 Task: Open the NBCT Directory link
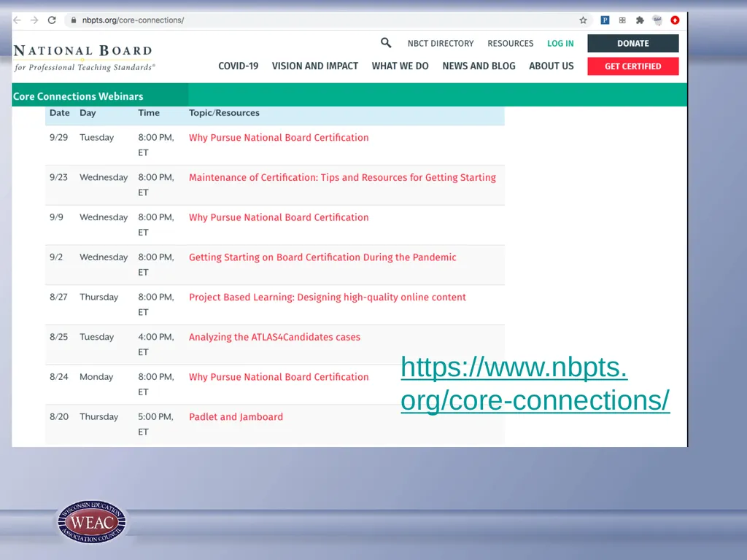click(441, 43)
